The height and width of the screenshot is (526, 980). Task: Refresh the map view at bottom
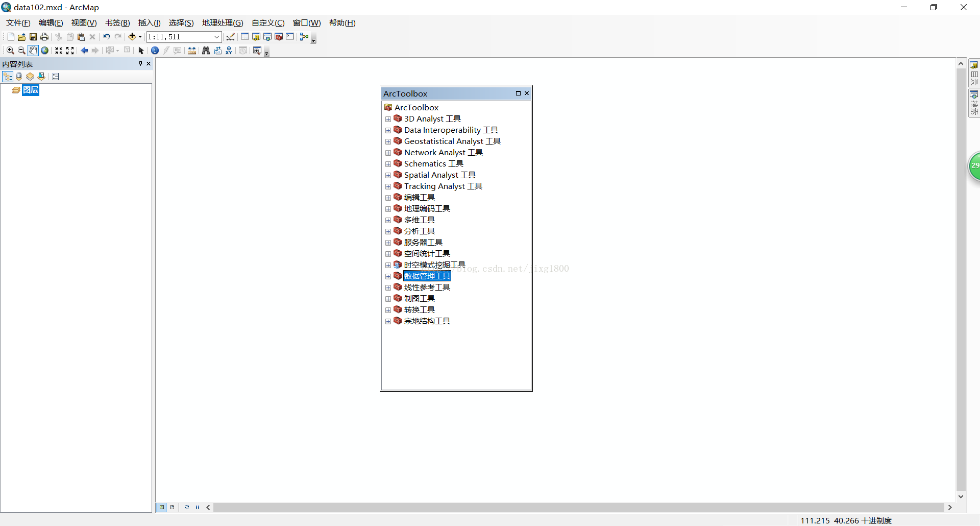pyautogui.click(x=186, y=507)
